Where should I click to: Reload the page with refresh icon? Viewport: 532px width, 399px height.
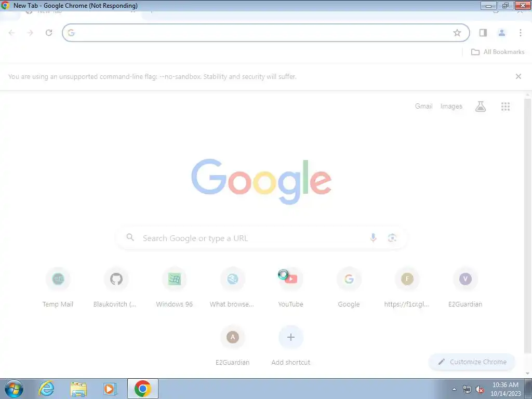pos(49,33)
